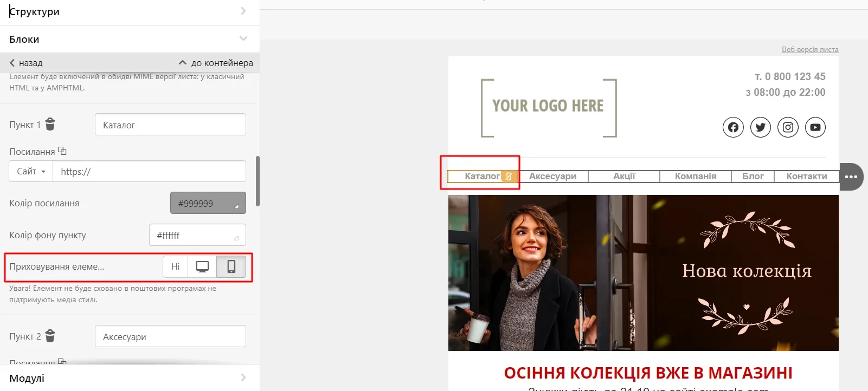Open the YouTube social icon

815,127
